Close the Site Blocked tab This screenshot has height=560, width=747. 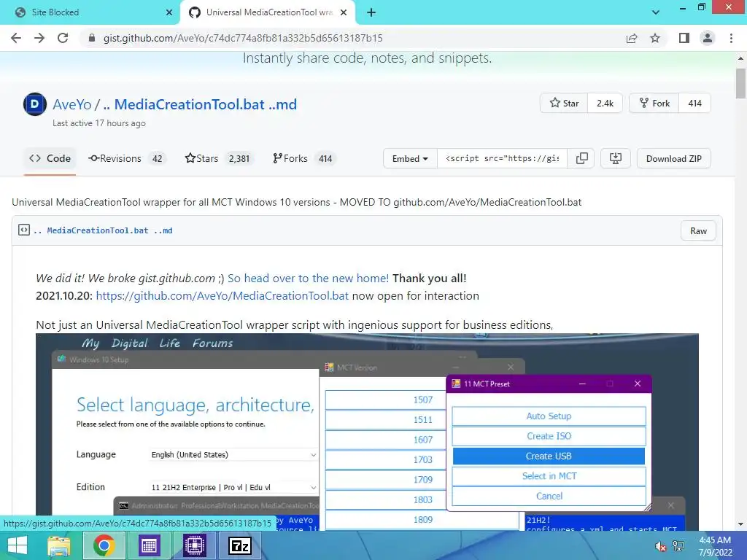pos(169,12)
